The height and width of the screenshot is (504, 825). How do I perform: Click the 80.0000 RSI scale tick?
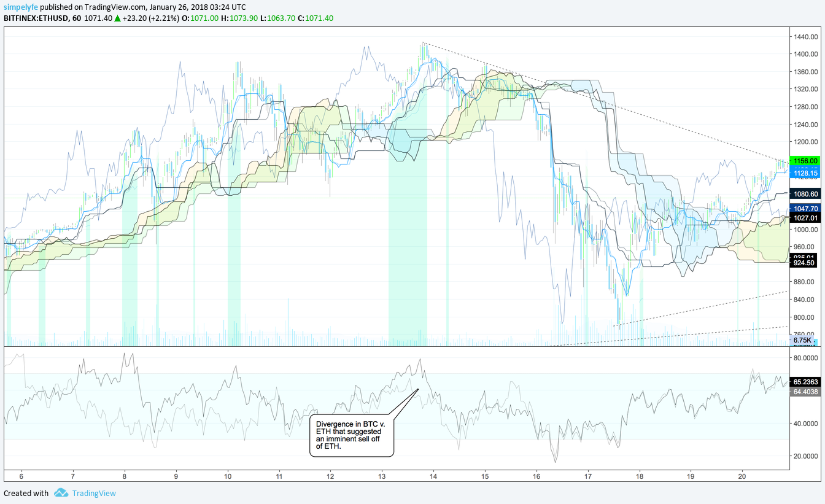point(804,357)
